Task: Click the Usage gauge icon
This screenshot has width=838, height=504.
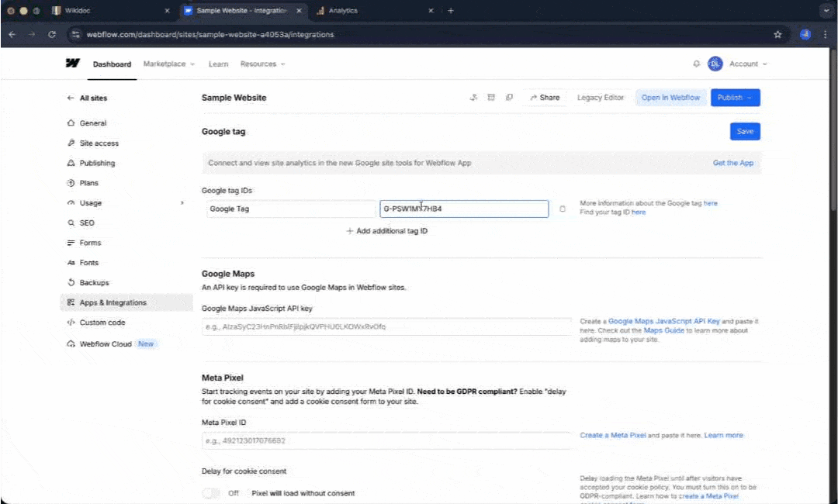Action: click(x=71, y=203)
